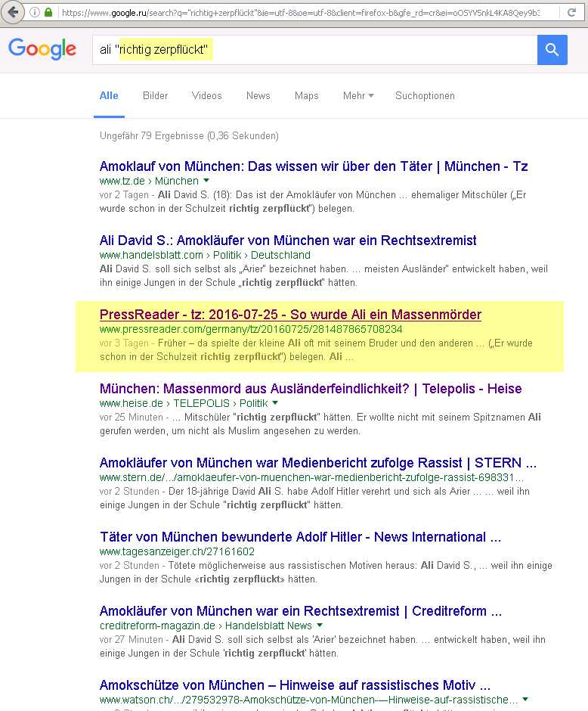Expand the watson.ch result options arrow

pyautogui.click(x=525, y=699)
